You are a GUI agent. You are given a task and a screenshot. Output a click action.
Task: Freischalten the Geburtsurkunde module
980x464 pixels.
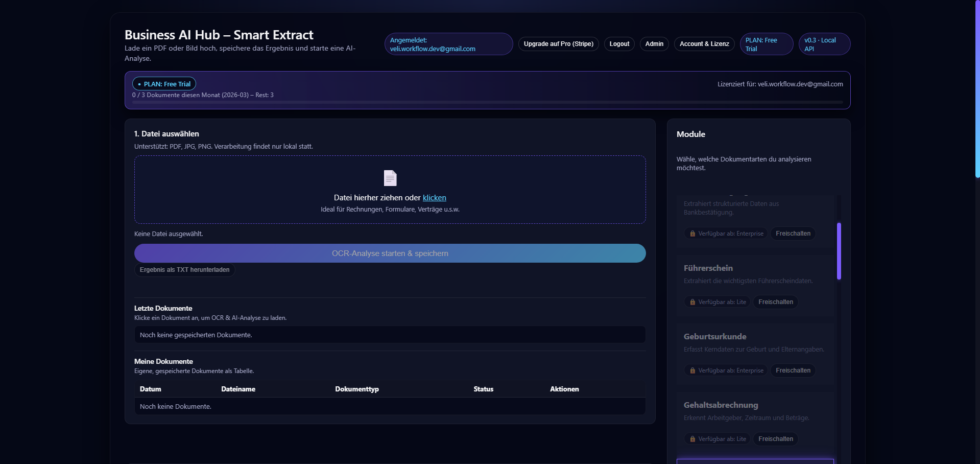tap(793, 370)
